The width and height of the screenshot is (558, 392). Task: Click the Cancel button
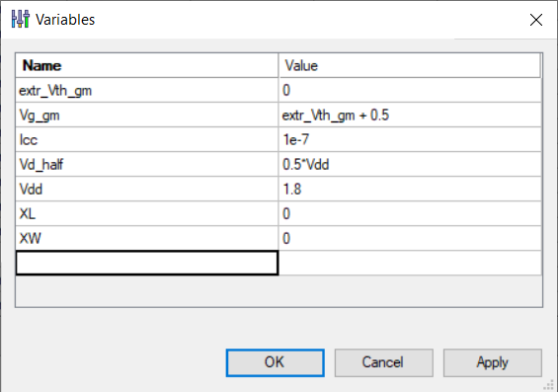point(383,362)
